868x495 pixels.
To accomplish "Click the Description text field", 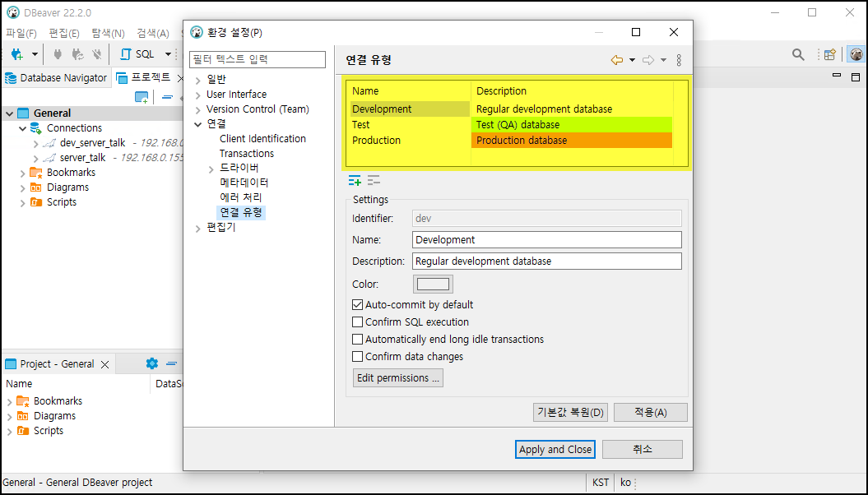I will tap(547, 261).
